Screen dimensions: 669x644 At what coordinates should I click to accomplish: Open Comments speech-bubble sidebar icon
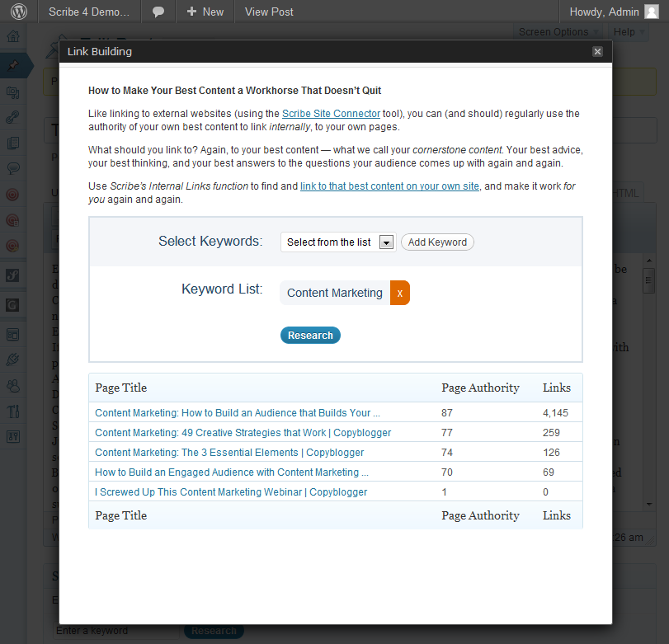tap(13, 168)
